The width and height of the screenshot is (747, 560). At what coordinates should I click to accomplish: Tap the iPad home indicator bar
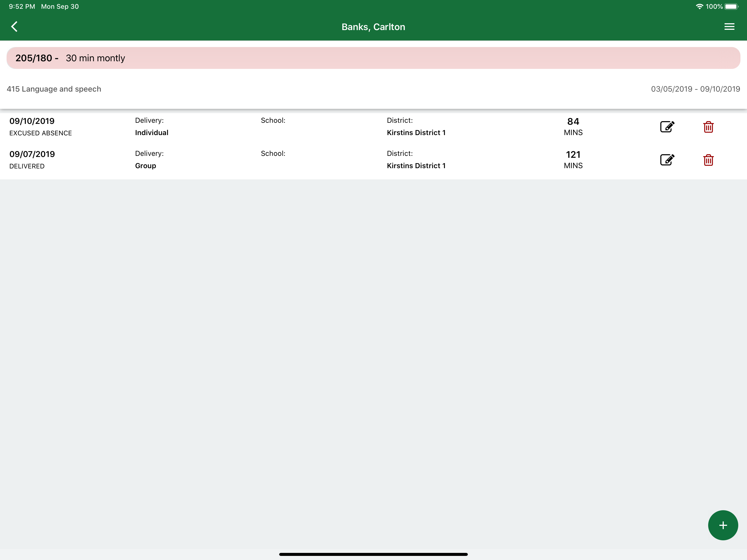click(373, 554)
